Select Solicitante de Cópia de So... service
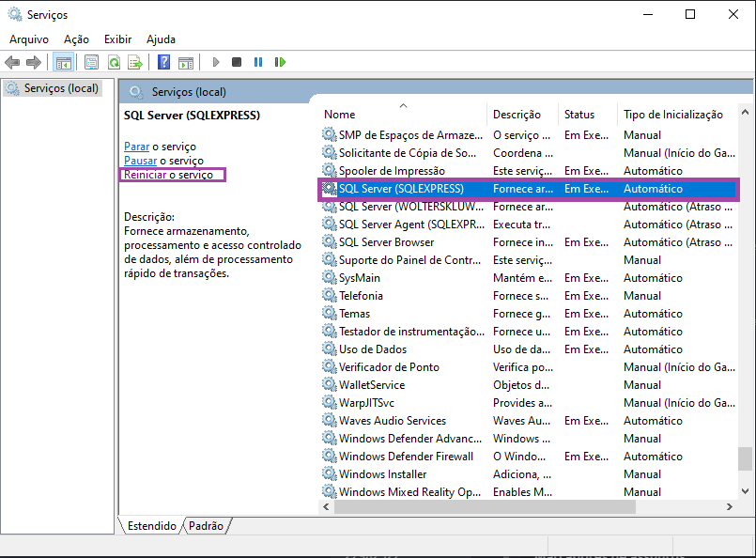 [529, 153]
